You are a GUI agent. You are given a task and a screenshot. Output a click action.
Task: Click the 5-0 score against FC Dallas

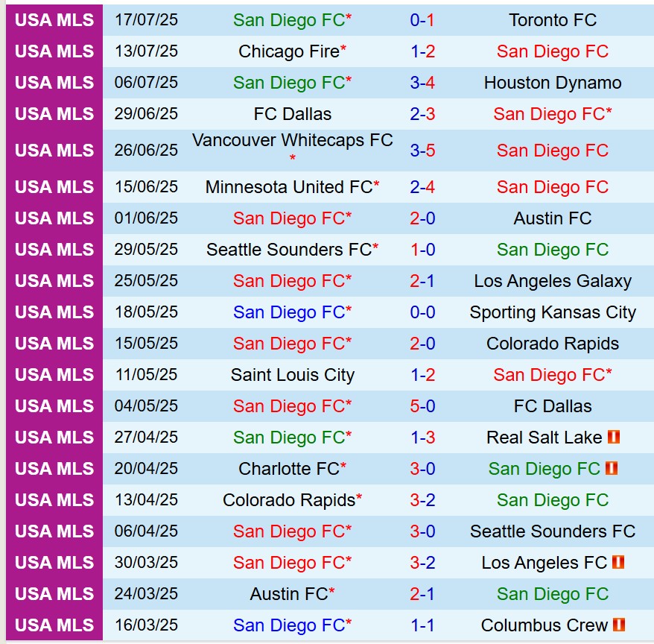(x=422, y=406)
